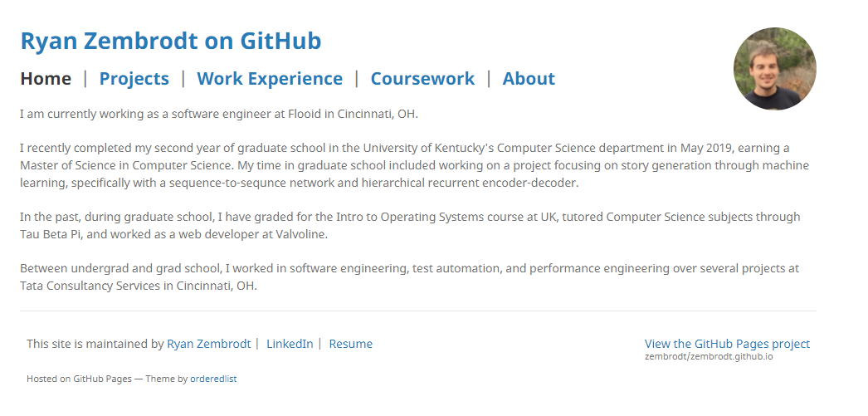Viewport: 868px width, 416px height.
Task: Click the paragraph about working at Flooid
Action: tap(224, 113)
